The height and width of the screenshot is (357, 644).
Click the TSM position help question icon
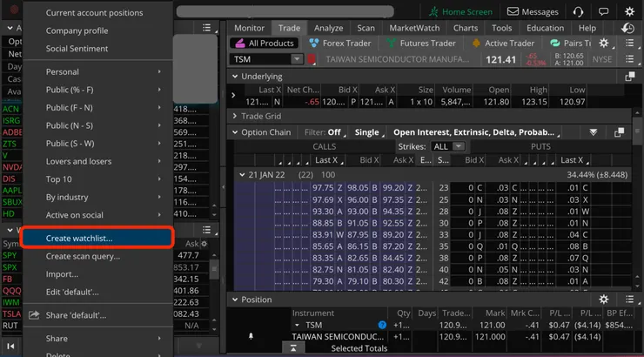(382, 325)
